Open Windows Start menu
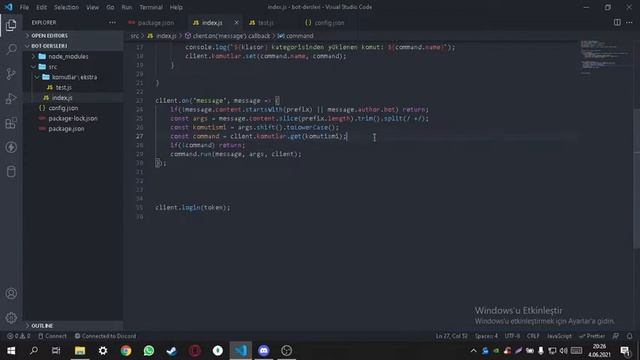This screenshot has width=640, height=360. [11, 351]
